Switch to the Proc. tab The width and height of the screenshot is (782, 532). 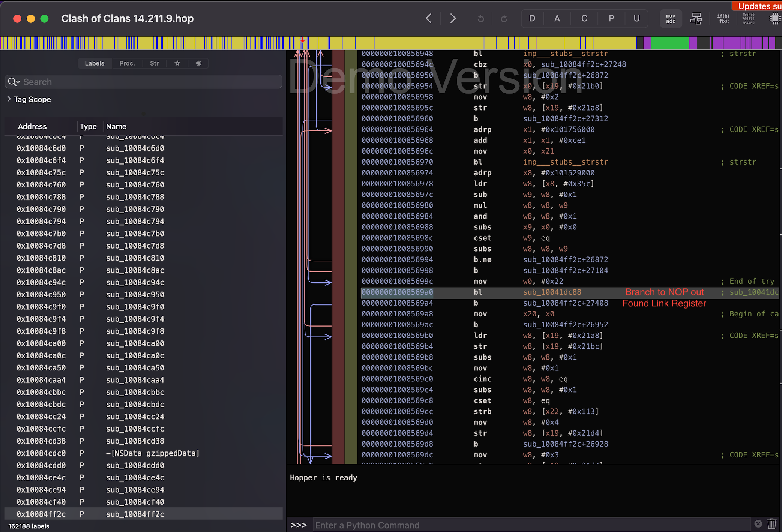127,63
